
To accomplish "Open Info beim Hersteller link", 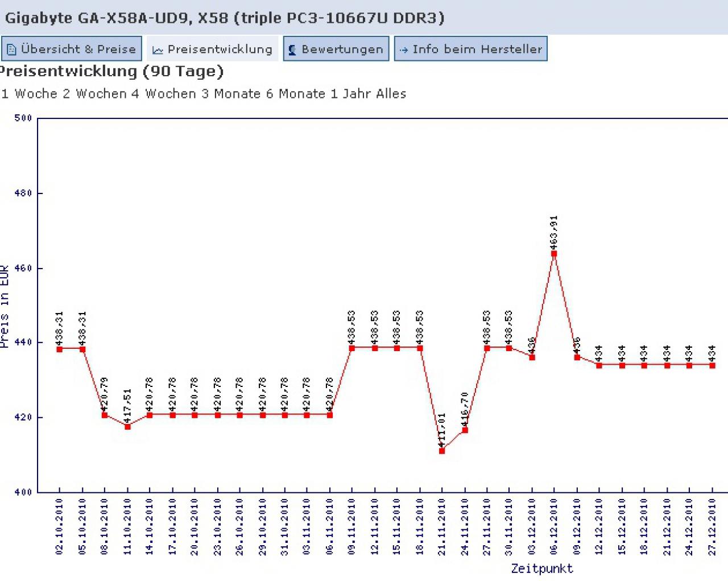I will click(x=471, y=49).
